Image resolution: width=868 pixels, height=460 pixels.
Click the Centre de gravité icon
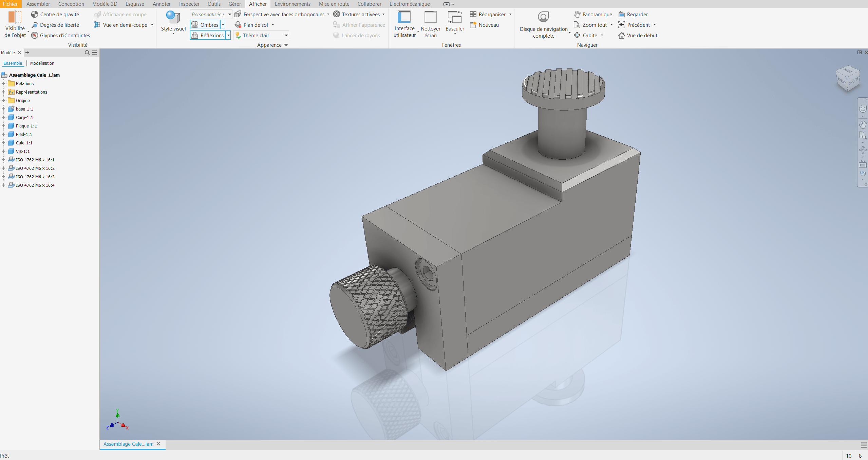click(x=35, y=14)
